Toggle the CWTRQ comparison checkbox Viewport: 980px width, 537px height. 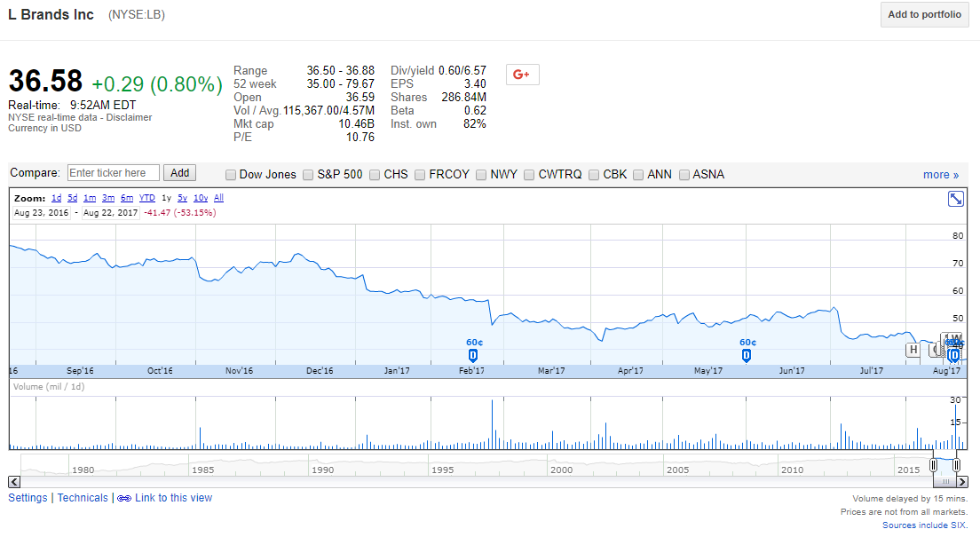[529, 175]
